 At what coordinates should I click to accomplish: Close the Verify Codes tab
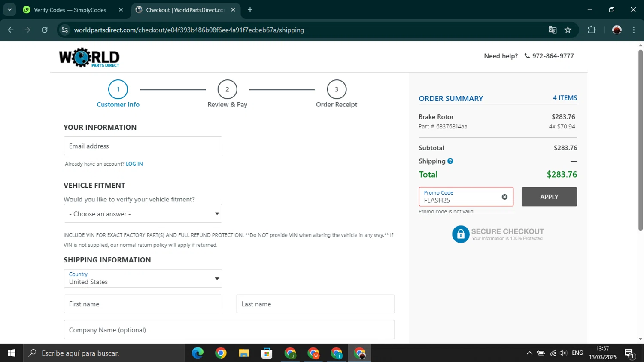coord(121,9)
